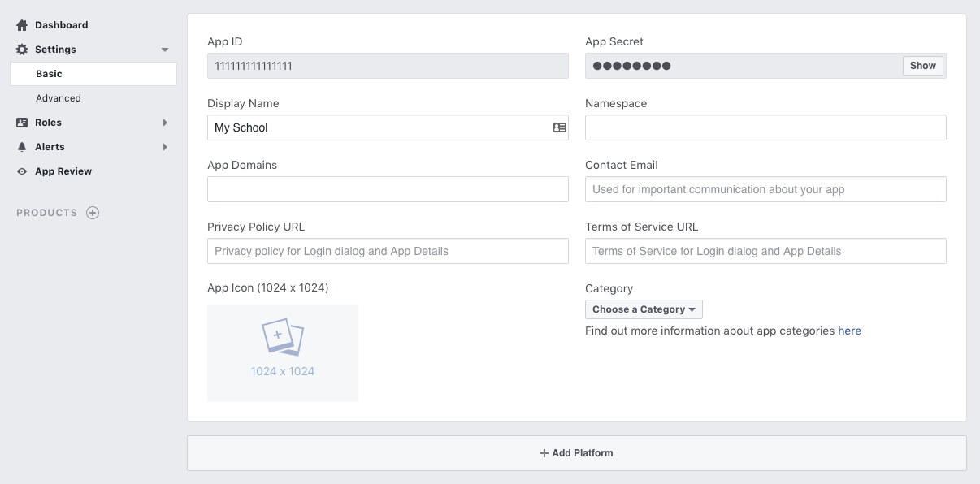Click the Settings gear icon
Screen dimensions: 980x484
coord(22,50)
